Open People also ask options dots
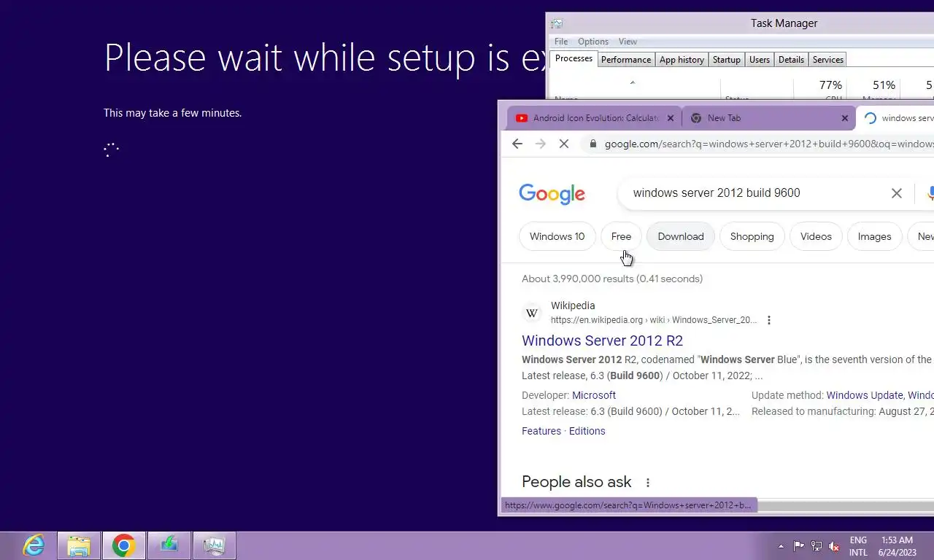The image size is (934, 560). (647, 483)
